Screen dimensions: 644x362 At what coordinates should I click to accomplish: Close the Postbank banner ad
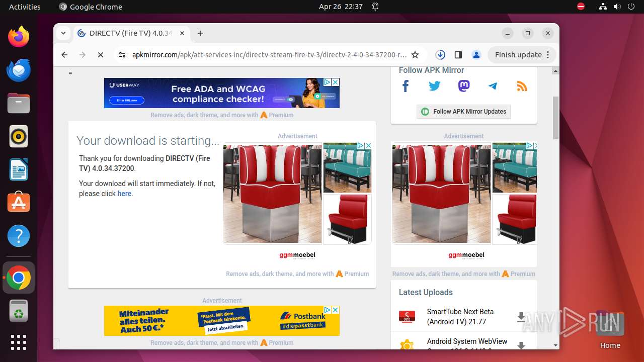coord(335,310)
